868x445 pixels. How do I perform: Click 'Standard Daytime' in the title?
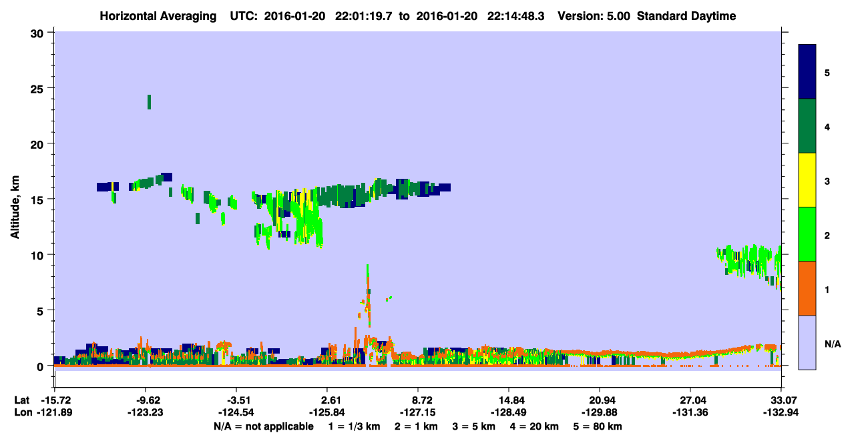tap(686, 16)
